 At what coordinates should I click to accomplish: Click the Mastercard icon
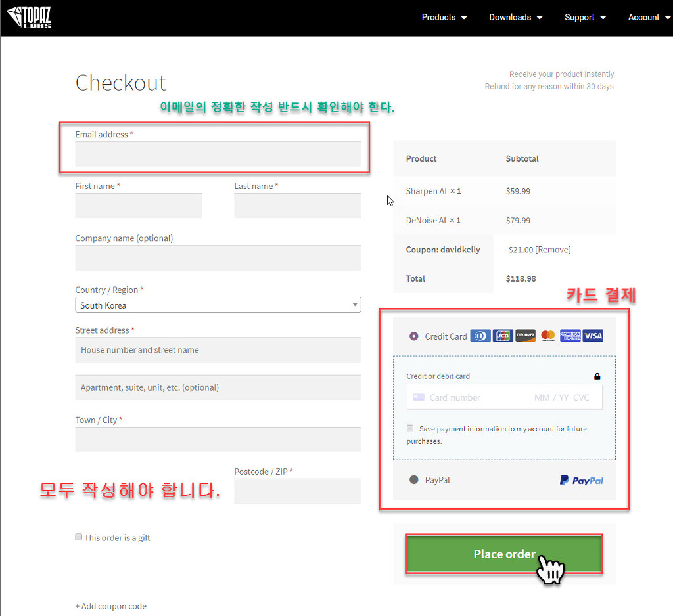pyautogui.click(x=548, y=336)
